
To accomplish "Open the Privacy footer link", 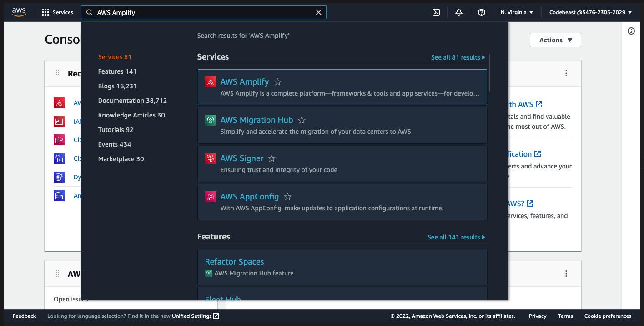I will point(538,316).
